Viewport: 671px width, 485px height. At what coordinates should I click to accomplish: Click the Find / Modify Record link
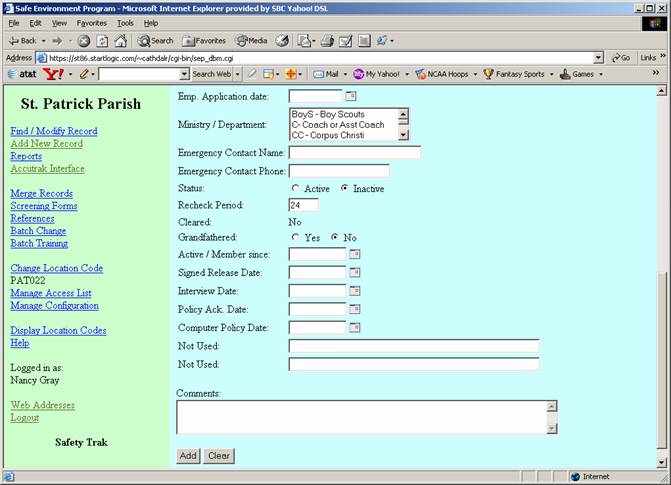click(53, 131)
